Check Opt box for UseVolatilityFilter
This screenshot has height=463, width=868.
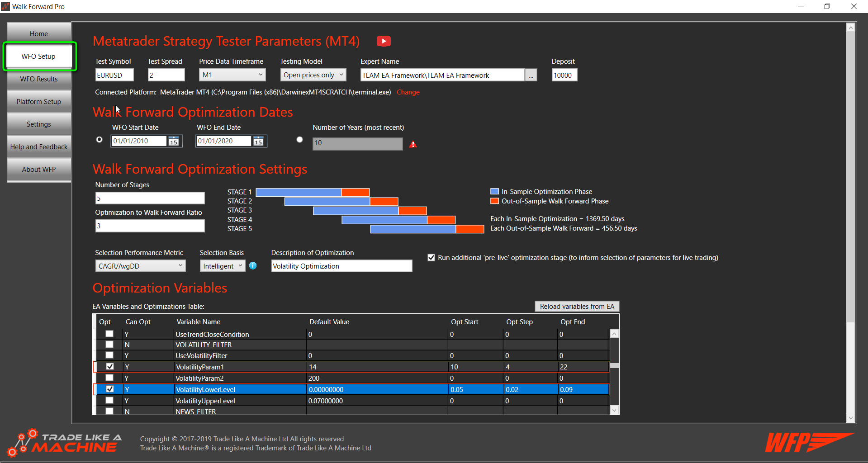[109, 355]
